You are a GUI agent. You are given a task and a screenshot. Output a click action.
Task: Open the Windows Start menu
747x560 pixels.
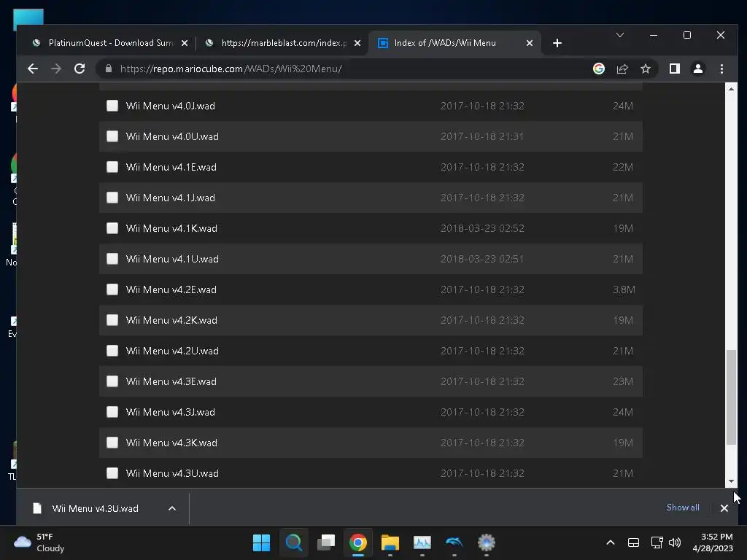(261, 542)
